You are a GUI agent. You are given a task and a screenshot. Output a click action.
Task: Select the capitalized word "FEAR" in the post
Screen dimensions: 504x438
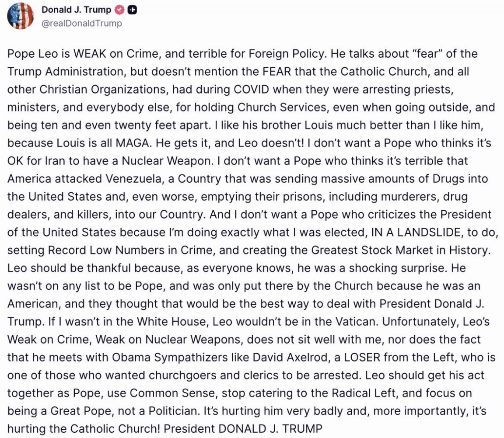(x=277, y=71)
